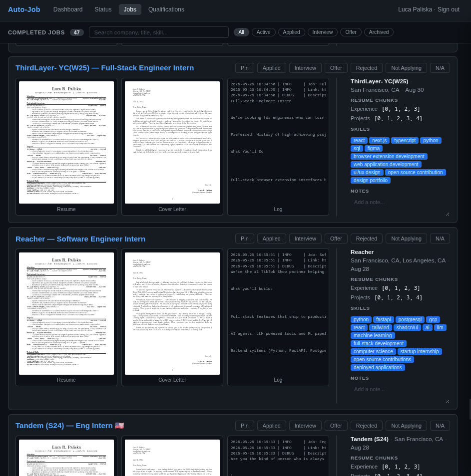This screenshot has width=471, height=476.
Task: Mark Tandem job as Offer
Action: (336, 426)
